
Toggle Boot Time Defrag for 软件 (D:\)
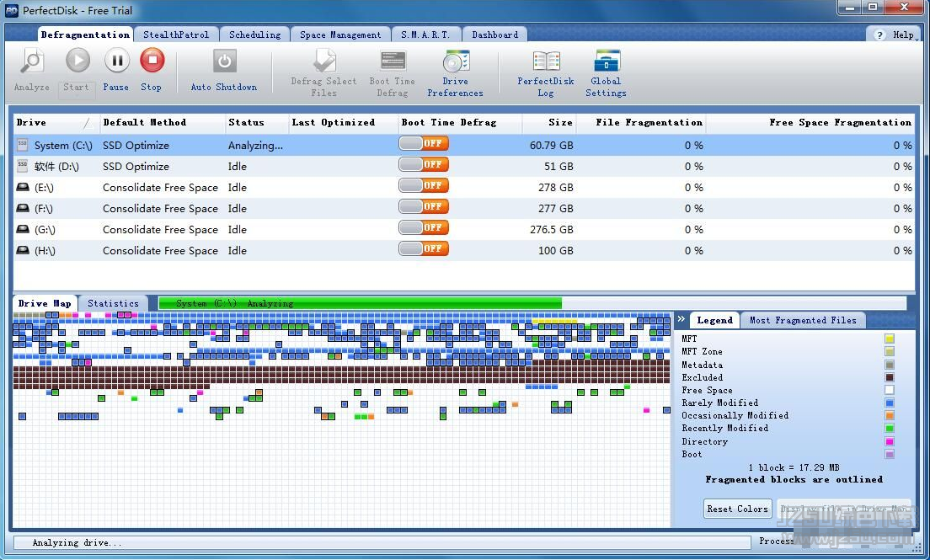click(x=424, y=164)
